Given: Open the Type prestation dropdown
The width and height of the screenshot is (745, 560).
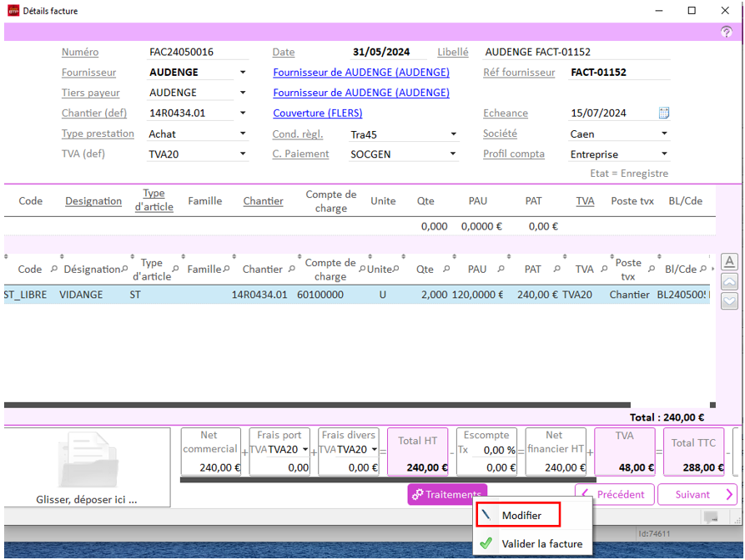Looking at the screenshot, I should tap(243, 134).
